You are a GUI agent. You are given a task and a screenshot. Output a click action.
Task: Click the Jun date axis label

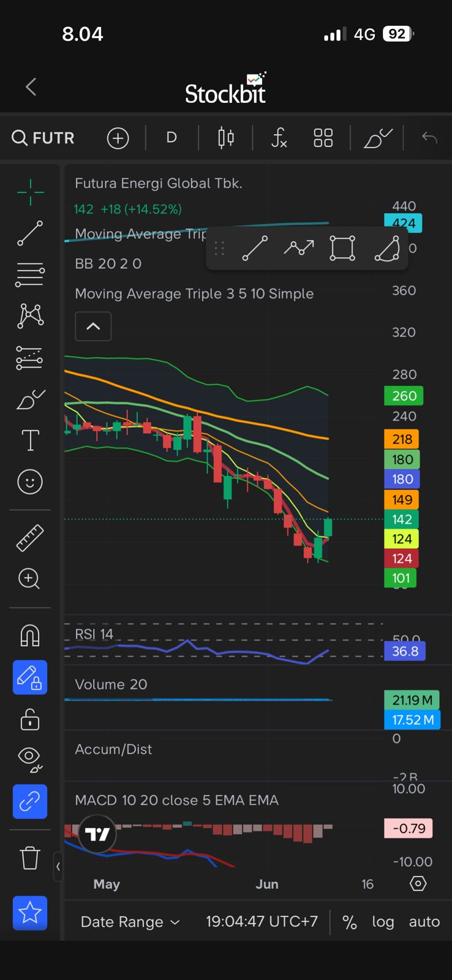click(x=267, y=884)
